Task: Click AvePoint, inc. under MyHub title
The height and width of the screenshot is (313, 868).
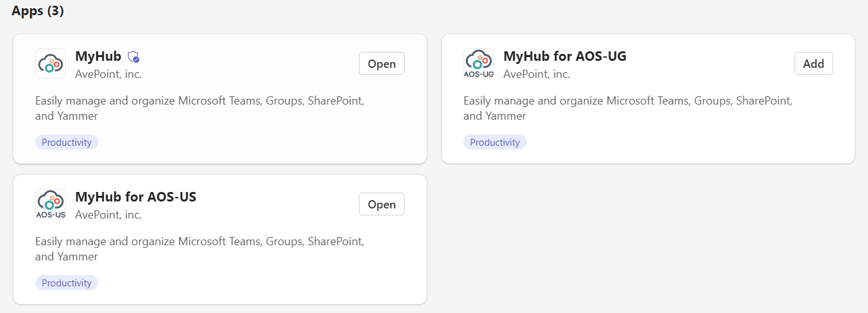Action: tap(108, 74)
